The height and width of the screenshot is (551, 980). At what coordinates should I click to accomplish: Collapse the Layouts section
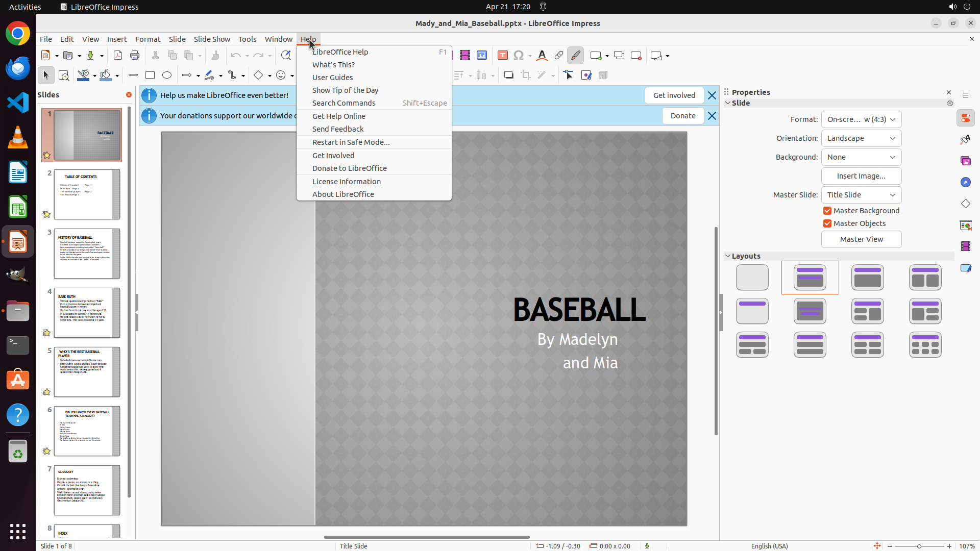[x=728, y=256]
